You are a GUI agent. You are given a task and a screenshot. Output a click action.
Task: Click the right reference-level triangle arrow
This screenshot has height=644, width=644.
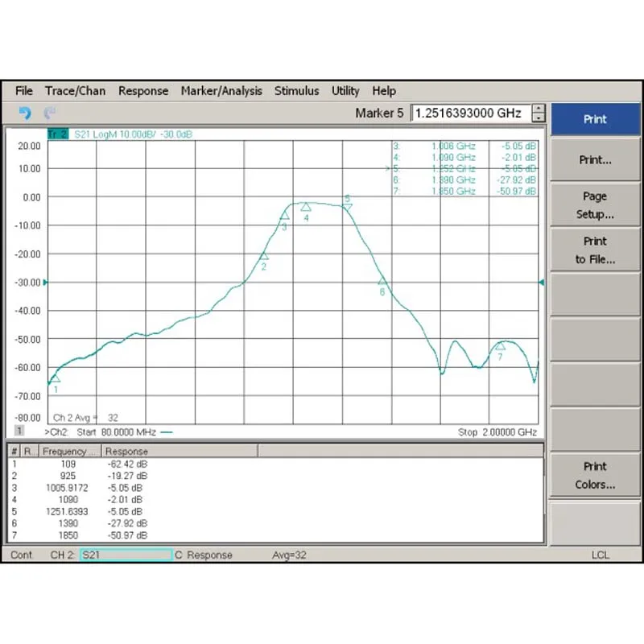(x=543, y=283)
